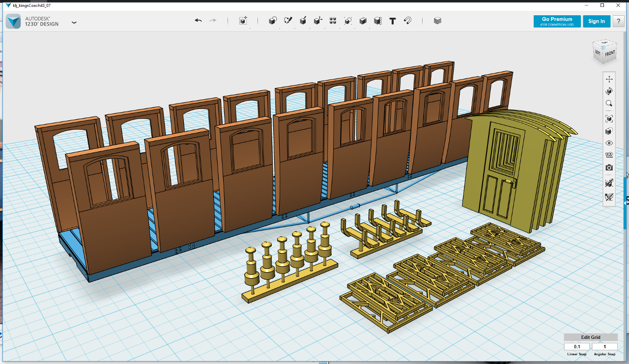Viewport: 629px width, 364px height.
Task: Open the Pattern tool menu
Action: [x=333, y=21]
